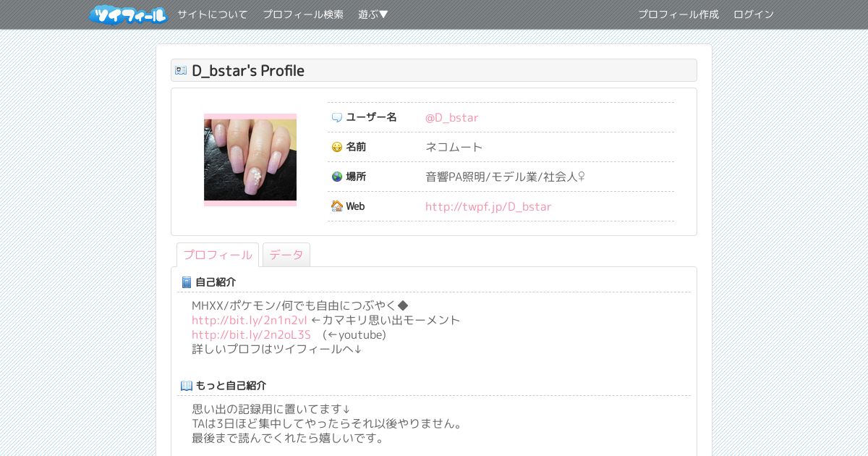Click the text ←カマキリ思い出モーメント
The image size is (868, 456).
click(386, 320)
